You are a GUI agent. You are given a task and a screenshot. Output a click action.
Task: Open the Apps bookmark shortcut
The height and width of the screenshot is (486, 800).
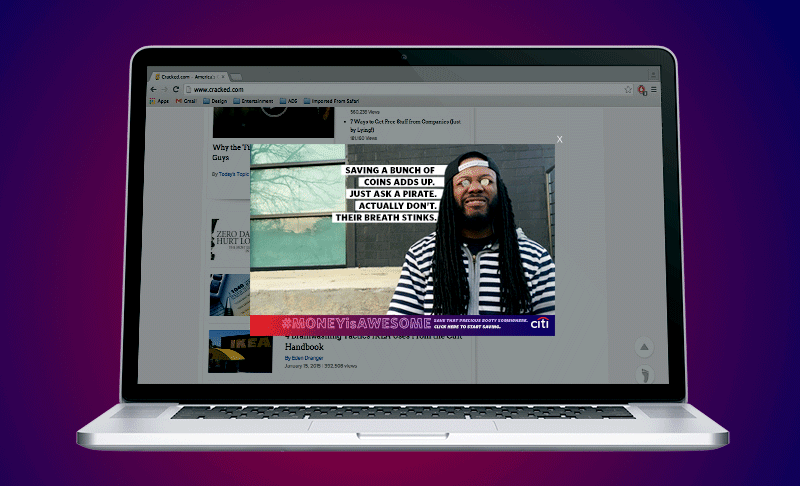[x=159, y=101]
